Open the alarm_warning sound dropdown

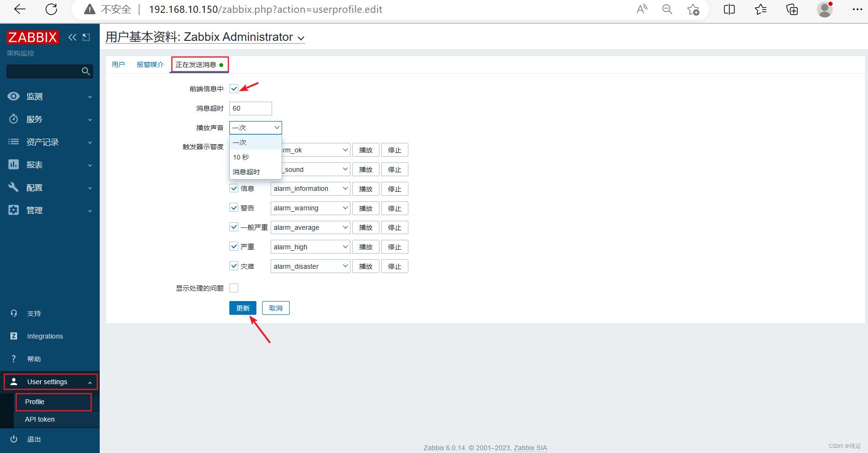[x=310, y=208]
